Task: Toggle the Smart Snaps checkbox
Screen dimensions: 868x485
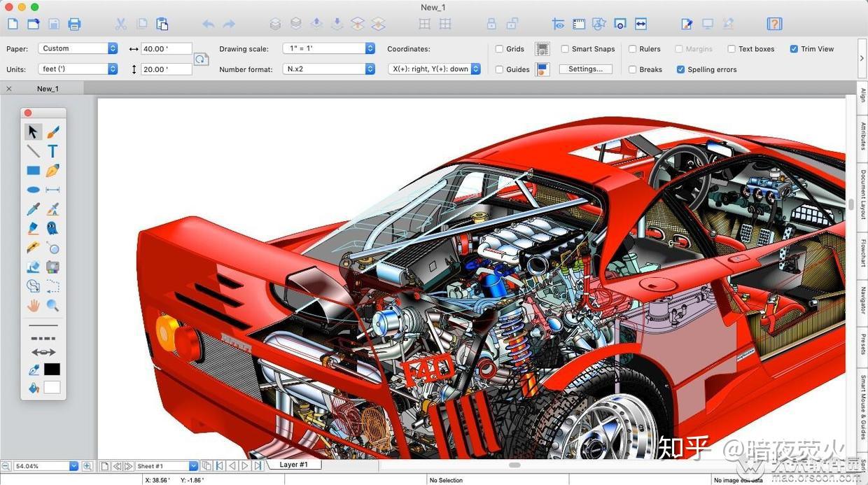Action: [x=565, y=49]
